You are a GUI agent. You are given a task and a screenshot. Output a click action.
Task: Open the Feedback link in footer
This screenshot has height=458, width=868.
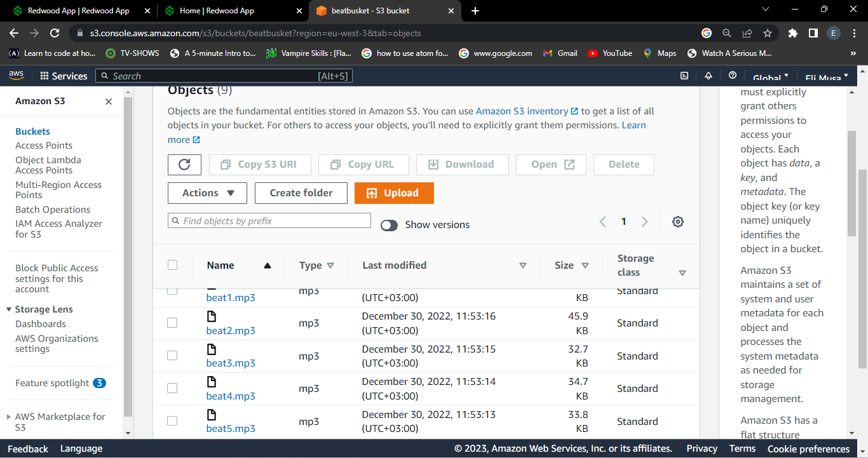(28, 448)
